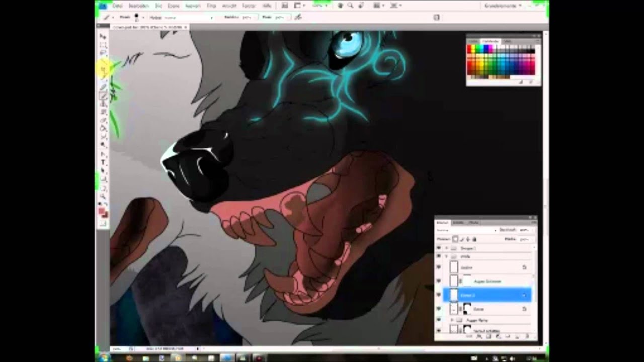Open the Grundelemente workspace dropdown

502,6
